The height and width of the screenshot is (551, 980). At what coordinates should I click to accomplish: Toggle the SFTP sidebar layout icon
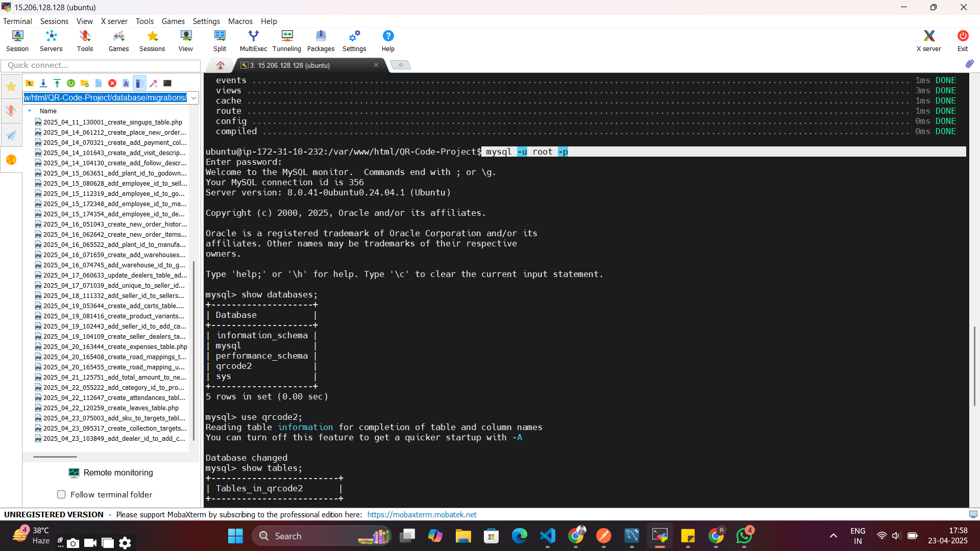(x=139, y=83)
